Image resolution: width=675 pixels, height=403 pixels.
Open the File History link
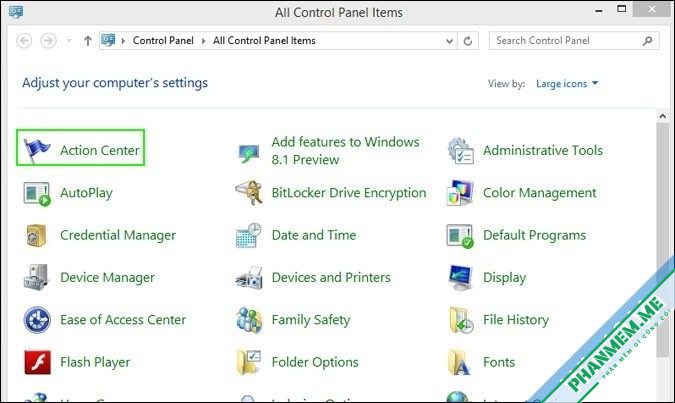point(516,320)
